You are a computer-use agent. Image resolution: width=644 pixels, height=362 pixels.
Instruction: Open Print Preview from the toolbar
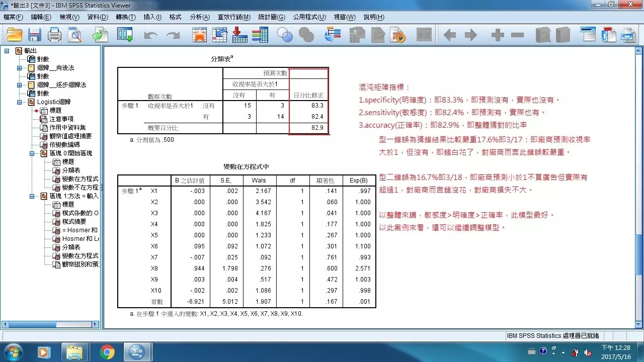[74, 35]
